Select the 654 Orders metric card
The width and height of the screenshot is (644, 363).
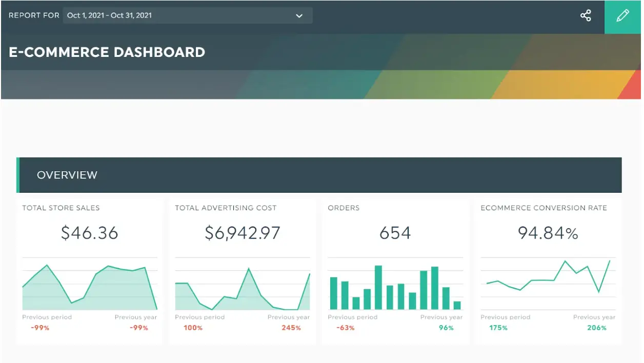point(395,233)
